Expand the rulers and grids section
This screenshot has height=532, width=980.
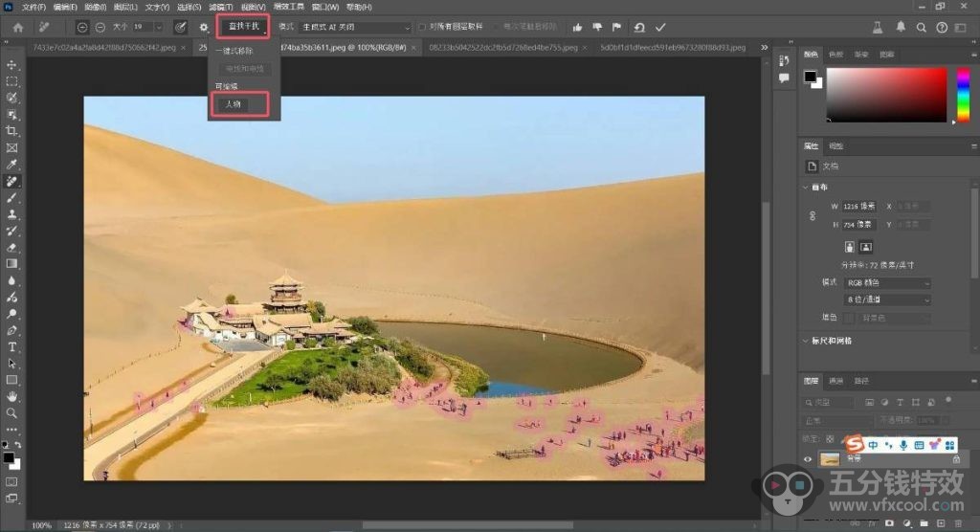click(x=806, y=341)
